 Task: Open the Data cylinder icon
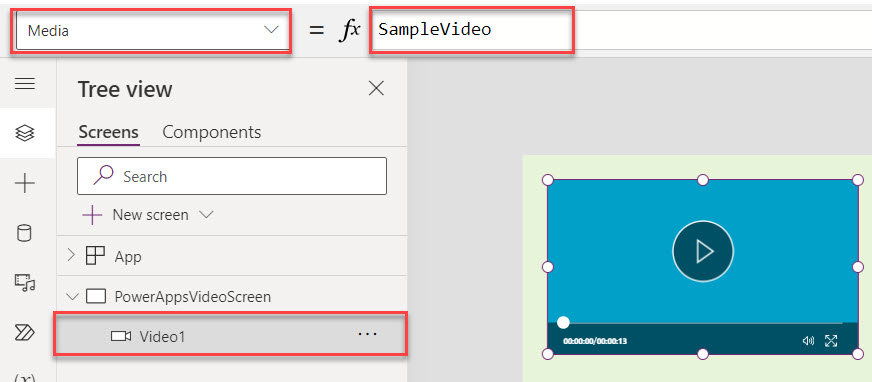point(24,233)
